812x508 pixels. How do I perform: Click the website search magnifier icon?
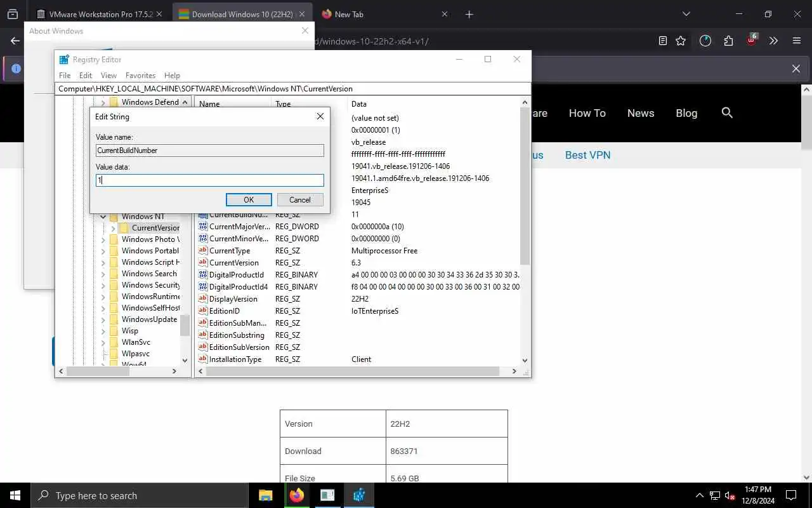click(x=727, y=112)
